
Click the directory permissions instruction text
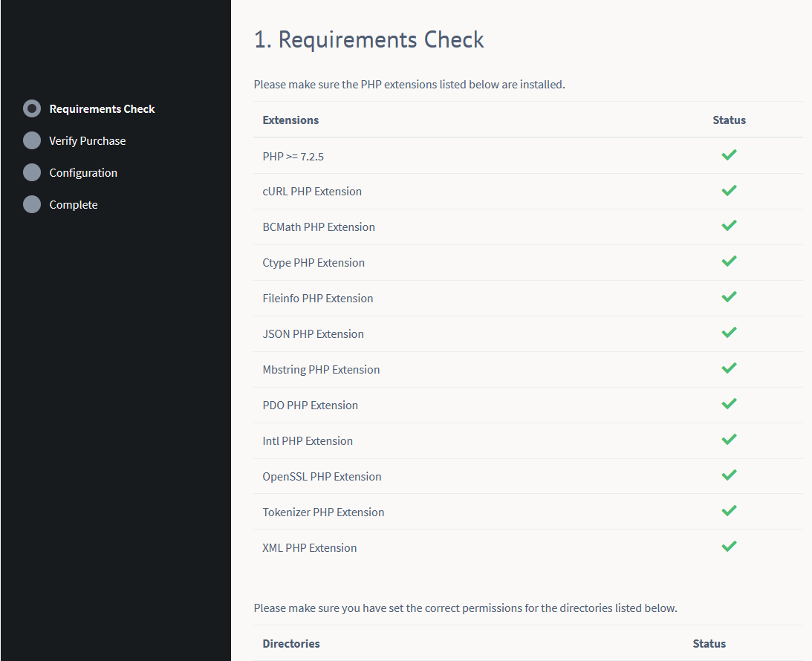[465, 608]
